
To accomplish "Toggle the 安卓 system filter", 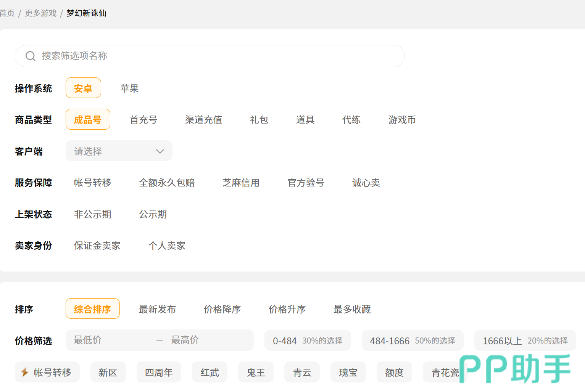I will (83, 88).
